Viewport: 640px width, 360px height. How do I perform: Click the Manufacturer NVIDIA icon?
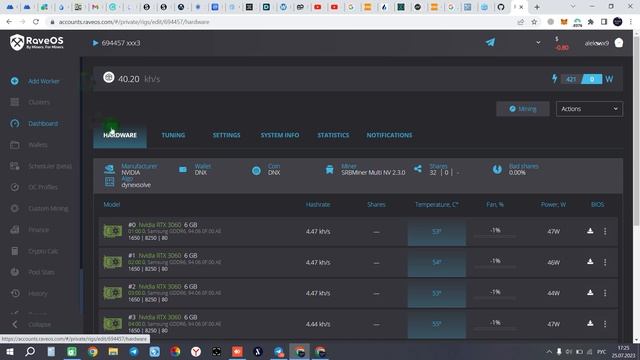pyautogui.click(x=109, y=169)
